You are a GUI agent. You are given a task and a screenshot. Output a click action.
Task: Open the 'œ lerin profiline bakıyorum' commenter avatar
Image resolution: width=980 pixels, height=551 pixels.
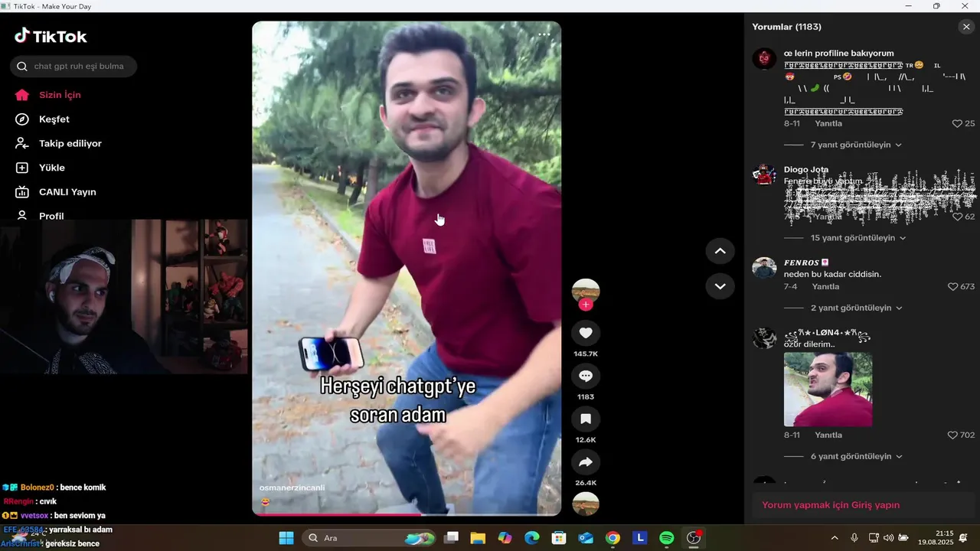764,58
